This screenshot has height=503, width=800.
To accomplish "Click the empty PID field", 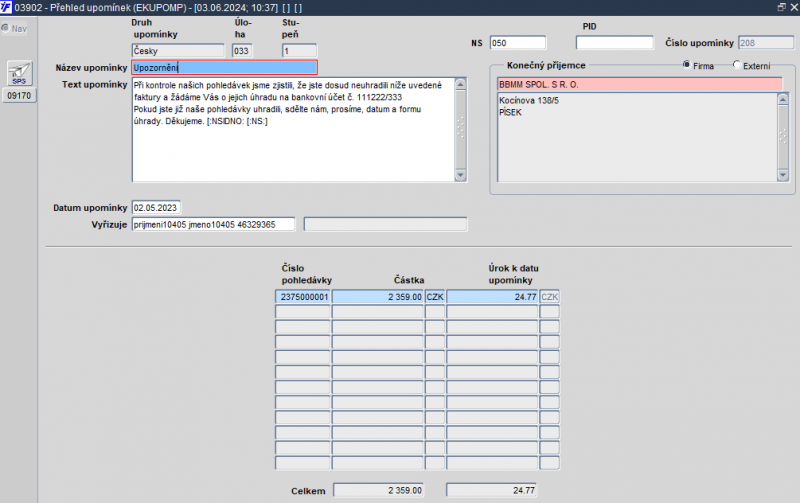I will [614, 43].
